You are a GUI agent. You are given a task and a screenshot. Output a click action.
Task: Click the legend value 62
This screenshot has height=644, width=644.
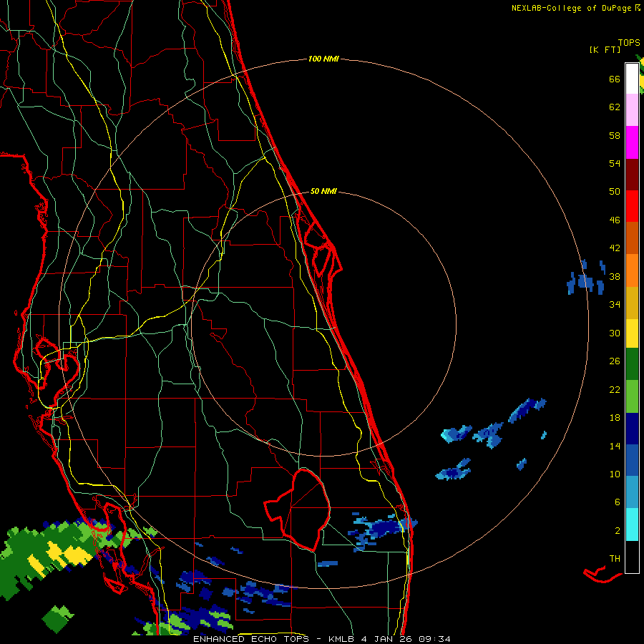click(615, 107)
